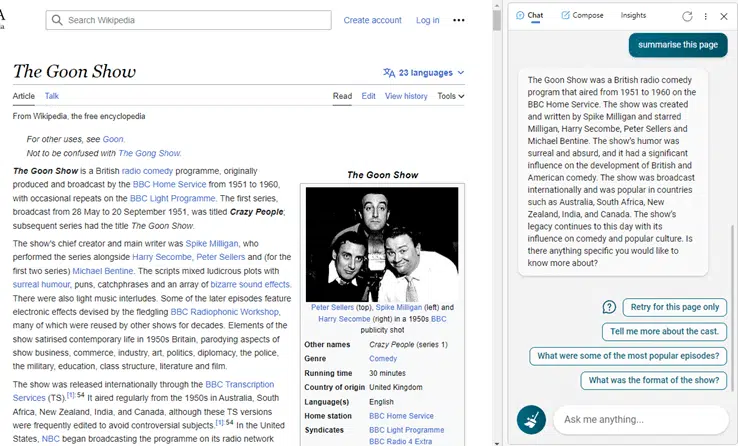Start a new topic with the broom icon
This screenshot has height=446, width=738.
531,419
